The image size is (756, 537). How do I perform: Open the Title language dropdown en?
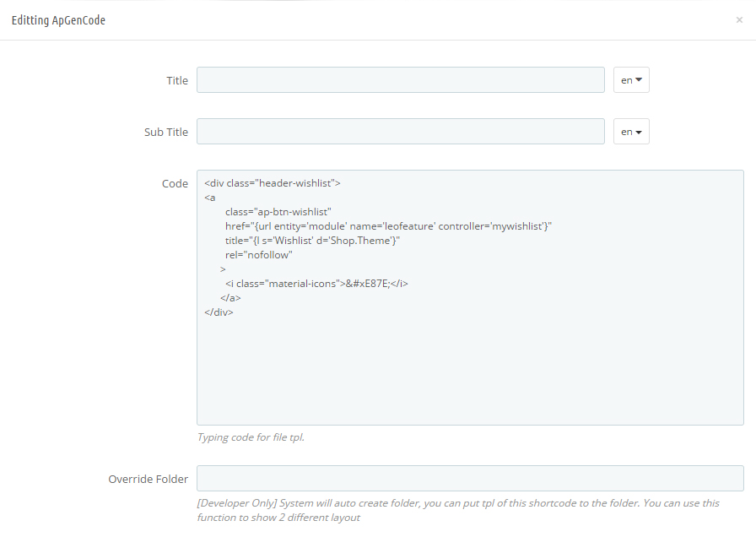[631, 80]
